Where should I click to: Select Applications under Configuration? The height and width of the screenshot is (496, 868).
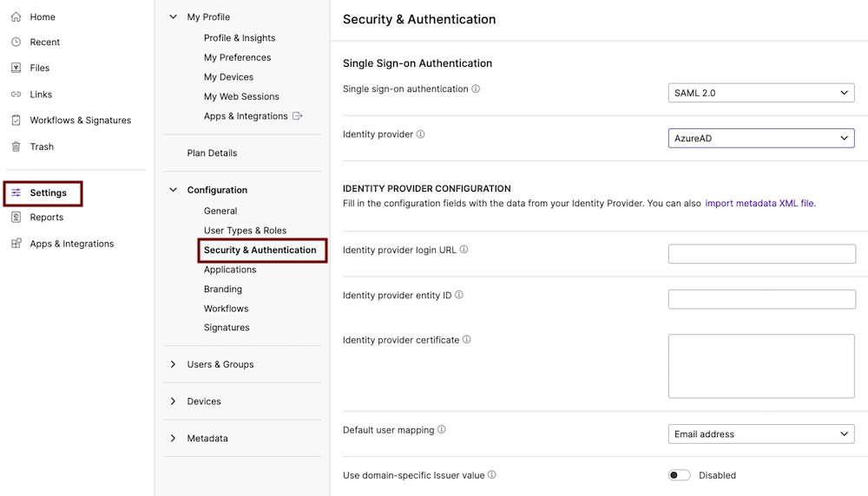230,270
